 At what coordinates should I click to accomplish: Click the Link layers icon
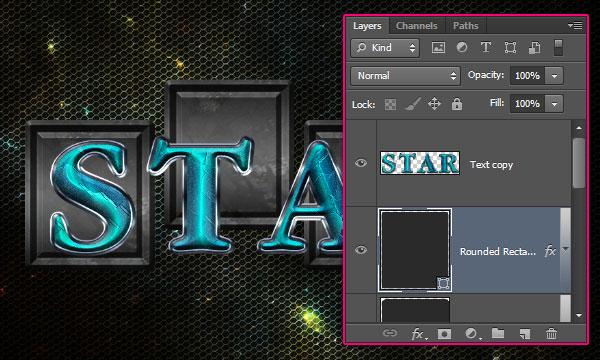tap(390, 333)
